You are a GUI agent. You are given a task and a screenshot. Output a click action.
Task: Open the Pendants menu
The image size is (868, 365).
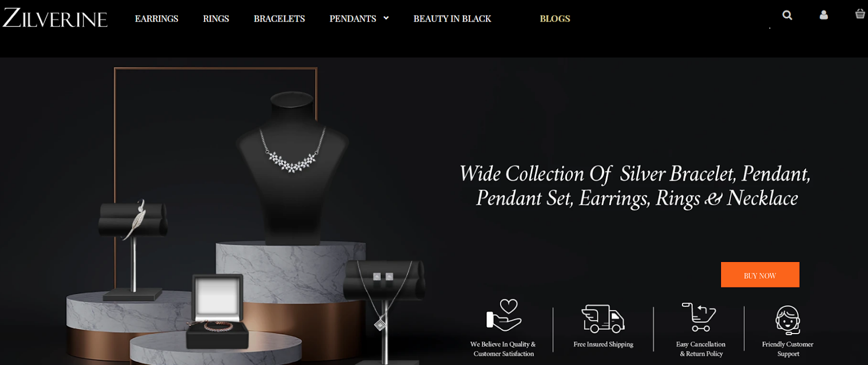353,18
